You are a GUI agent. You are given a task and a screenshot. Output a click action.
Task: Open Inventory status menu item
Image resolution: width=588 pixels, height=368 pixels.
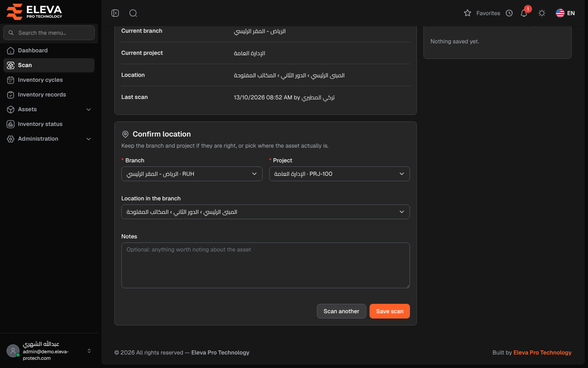49,124
